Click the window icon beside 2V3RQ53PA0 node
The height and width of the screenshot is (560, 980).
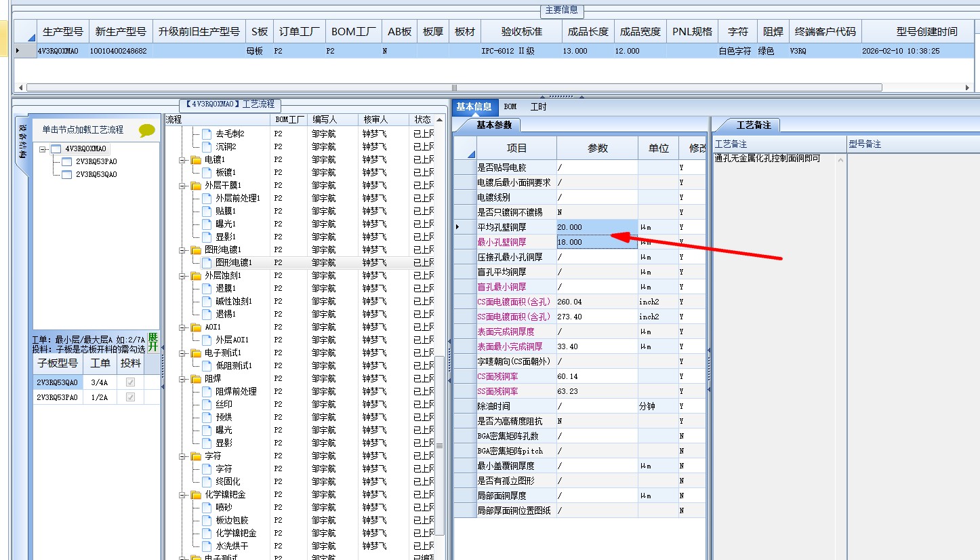(66, 161)
